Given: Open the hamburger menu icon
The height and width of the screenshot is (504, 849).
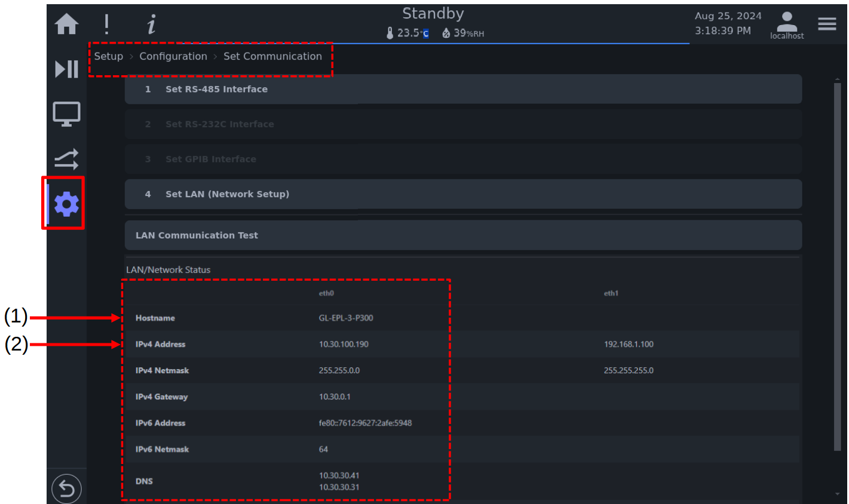Looking at the screenshot, I should [827, 24].
